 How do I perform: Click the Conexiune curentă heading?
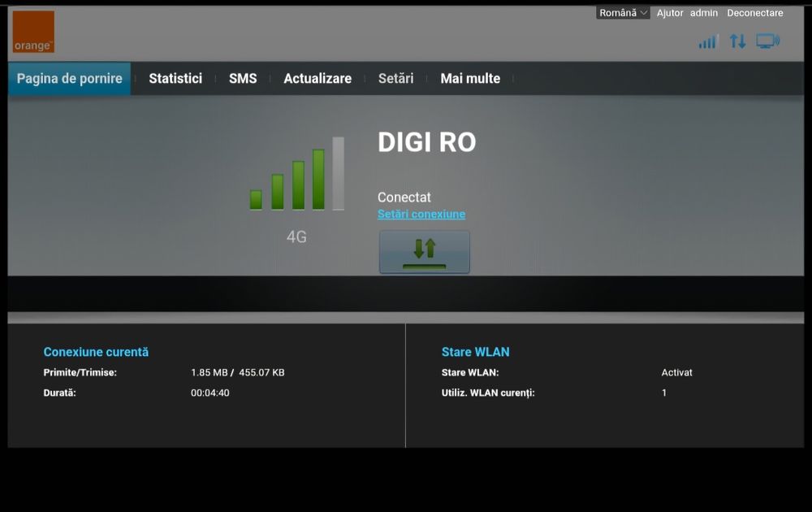pyautogui.click(x=96, y=352)
